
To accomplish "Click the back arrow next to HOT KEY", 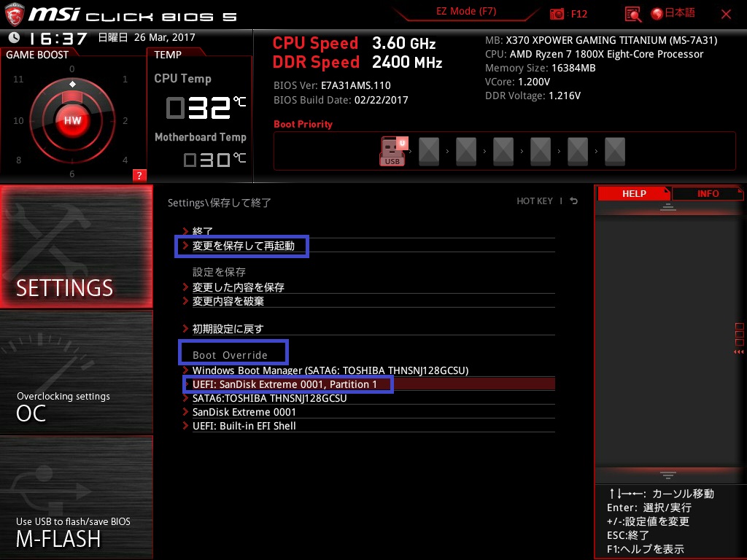I will (574, 201).
